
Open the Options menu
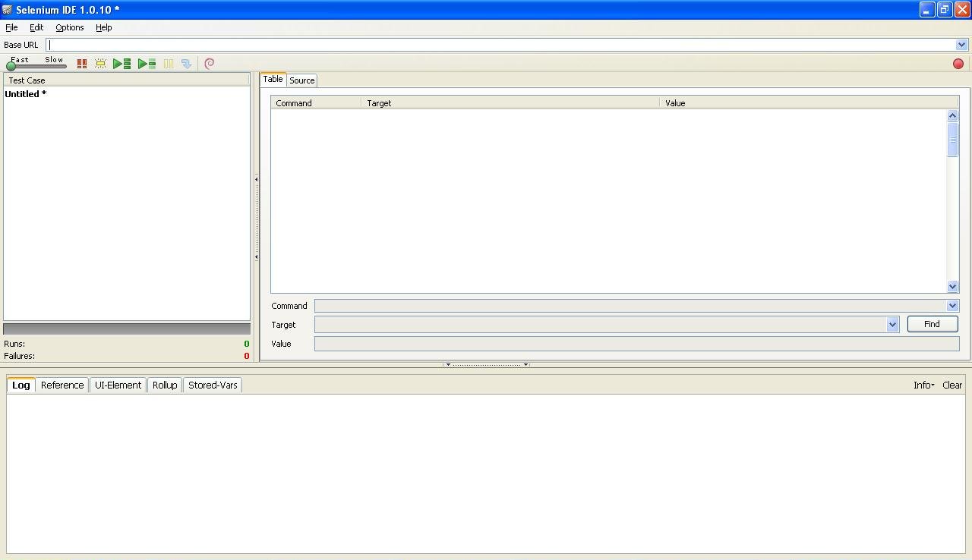(x=69, y=27)
